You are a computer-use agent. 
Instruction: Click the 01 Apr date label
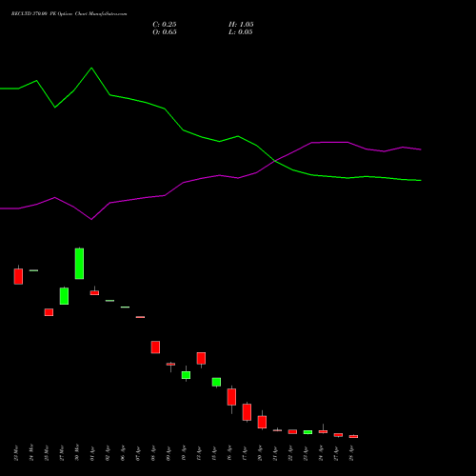point(92,453)
